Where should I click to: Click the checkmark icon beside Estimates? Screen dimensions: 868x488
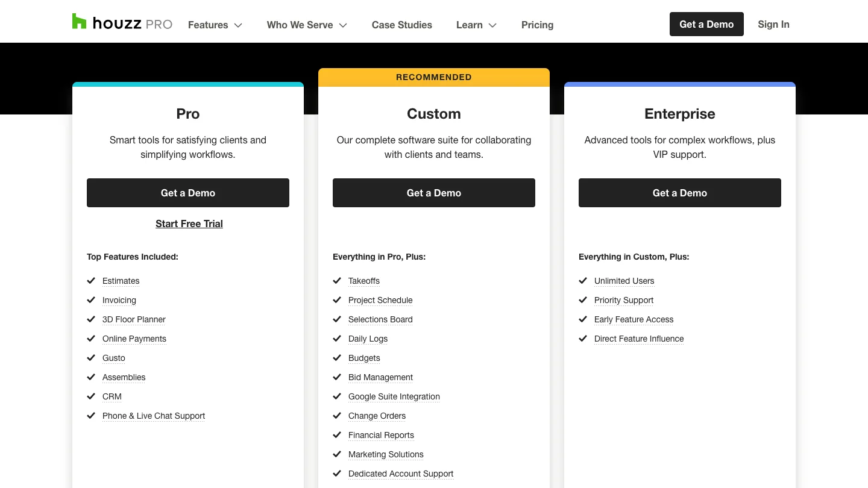91,281
